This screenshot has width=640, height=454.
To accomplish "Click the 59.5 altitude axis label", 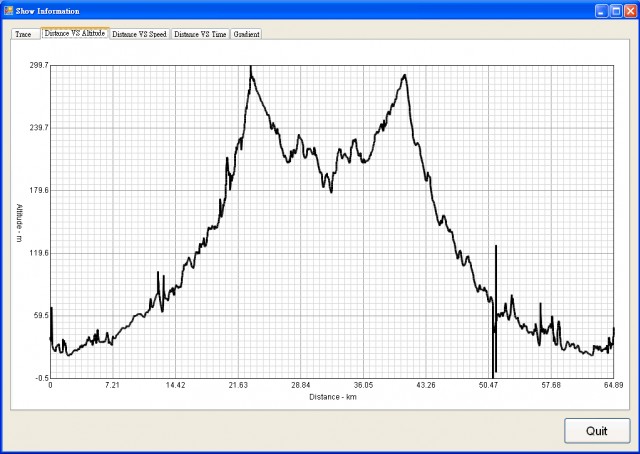I will [41, 316].
